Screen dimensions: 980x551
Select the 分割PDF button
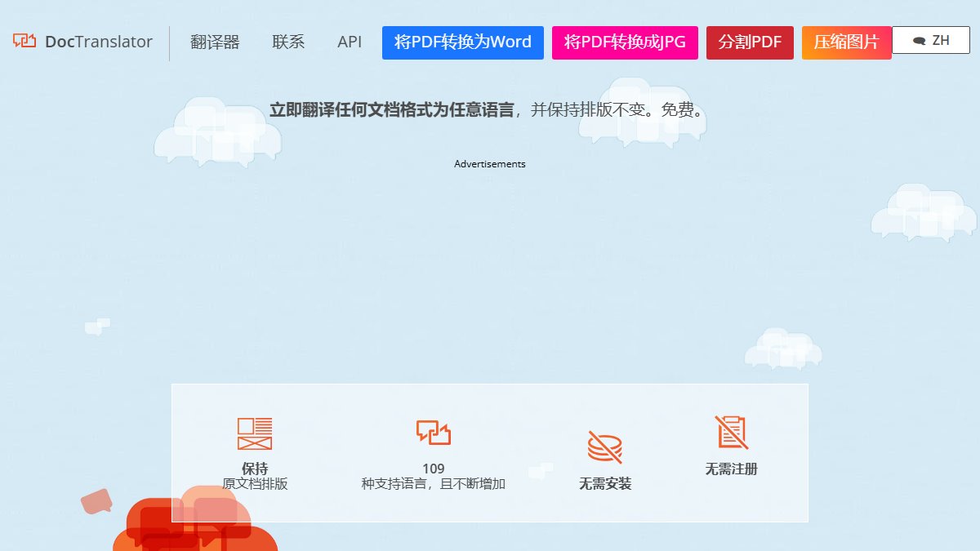tap(750, 42)
